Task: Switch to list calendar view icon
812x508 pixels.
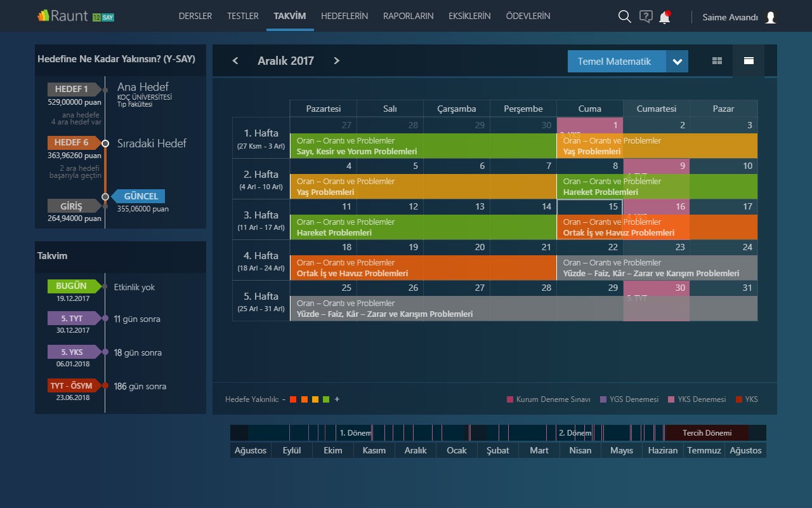Action: 749,61
